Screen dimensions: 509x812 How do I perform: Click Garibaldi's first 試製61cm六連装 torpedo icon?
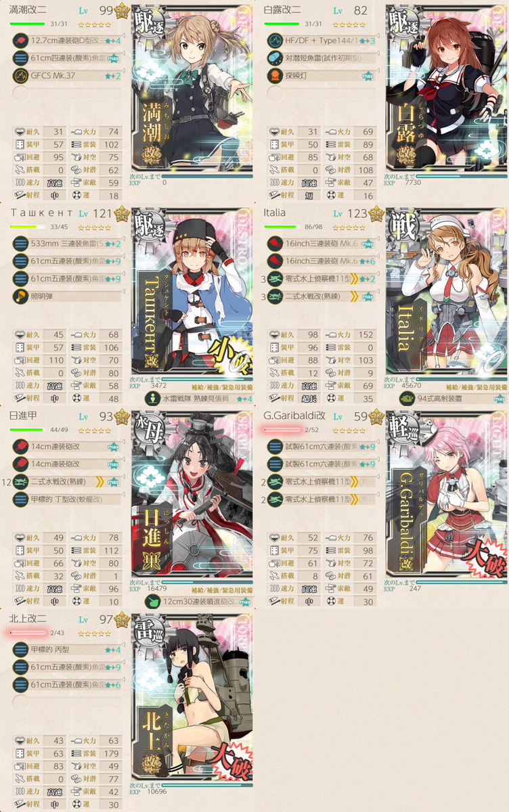[x=275, y=447]
